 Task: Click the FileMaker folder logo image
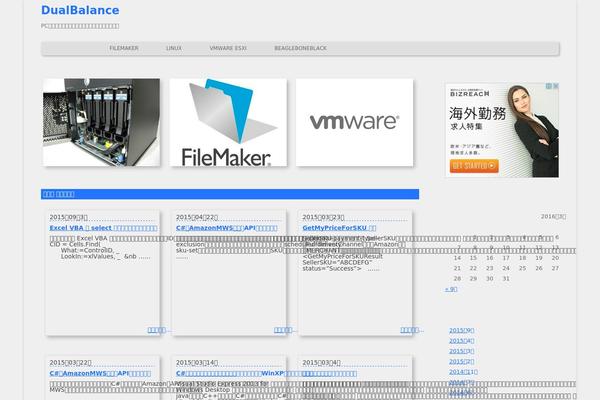228,122
